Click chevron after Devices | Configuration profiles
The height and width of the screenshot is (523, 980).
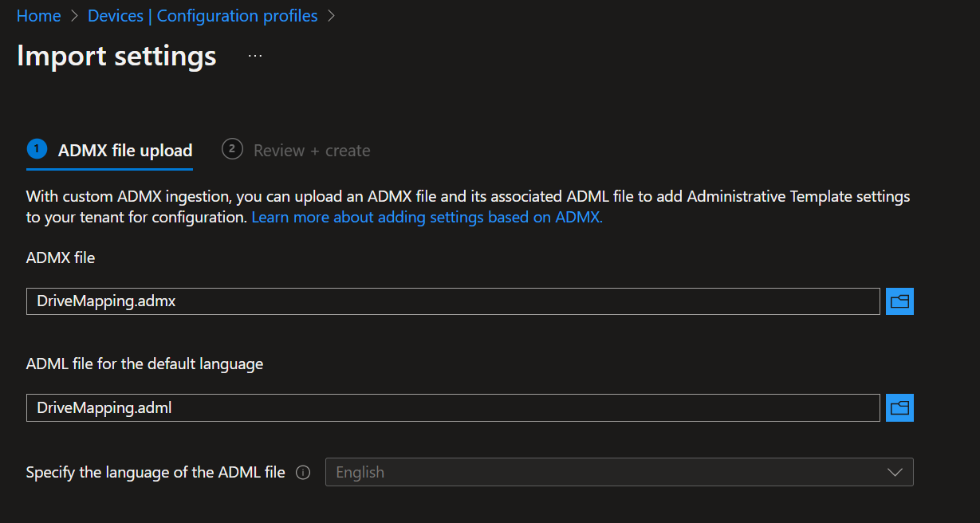[x=331, y=16]
